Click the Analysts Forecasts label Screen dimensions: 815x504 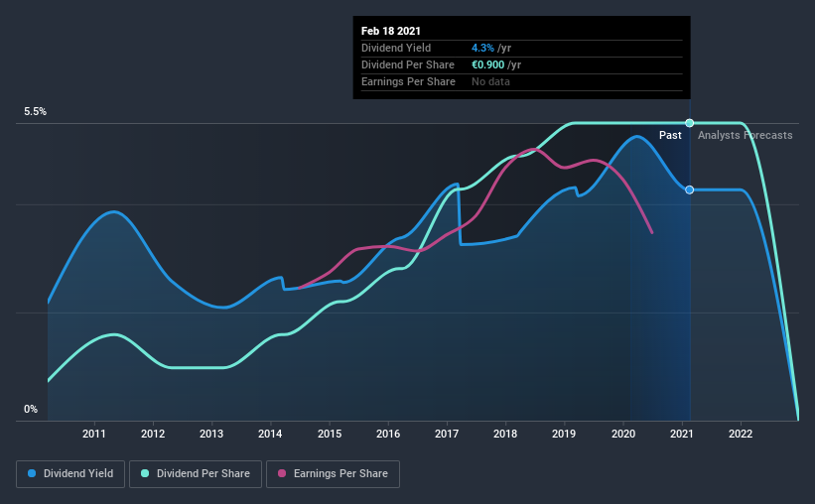[745, 135]
